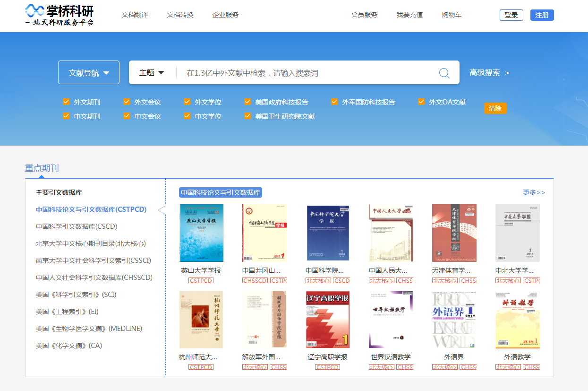This screenshot has height=391, width=588.
Task: Click the 注册 button
Action: coord(542,15)
